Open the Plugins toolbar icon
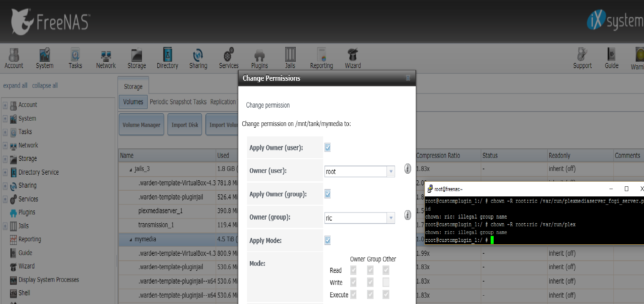Image resolution: width=644 pixels, height=304 pixels. [259, 58]
